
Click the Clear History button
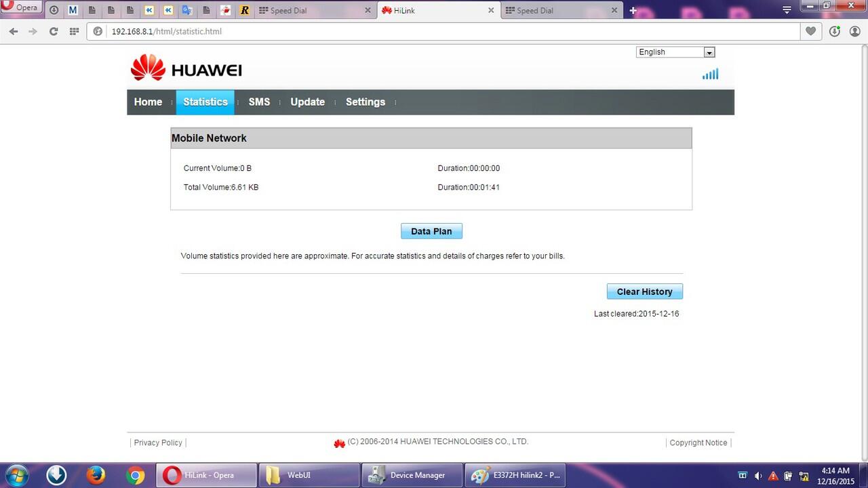(644, 291)
